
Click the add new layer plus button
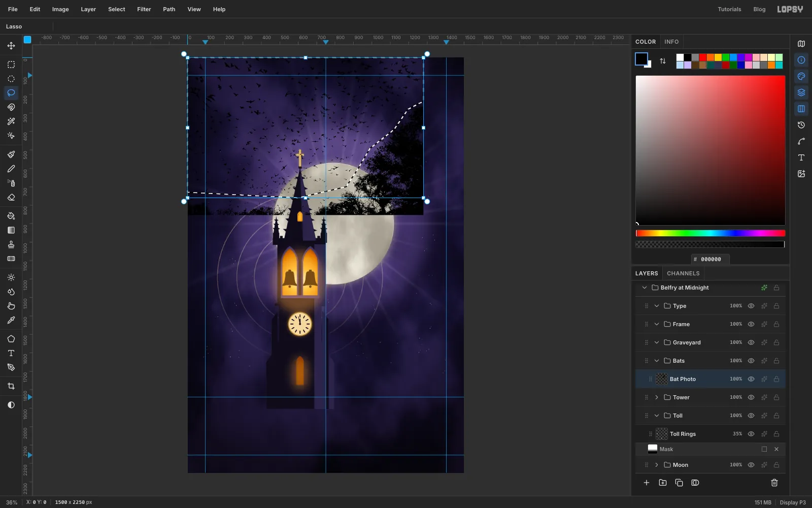click(x=647, y=483)
